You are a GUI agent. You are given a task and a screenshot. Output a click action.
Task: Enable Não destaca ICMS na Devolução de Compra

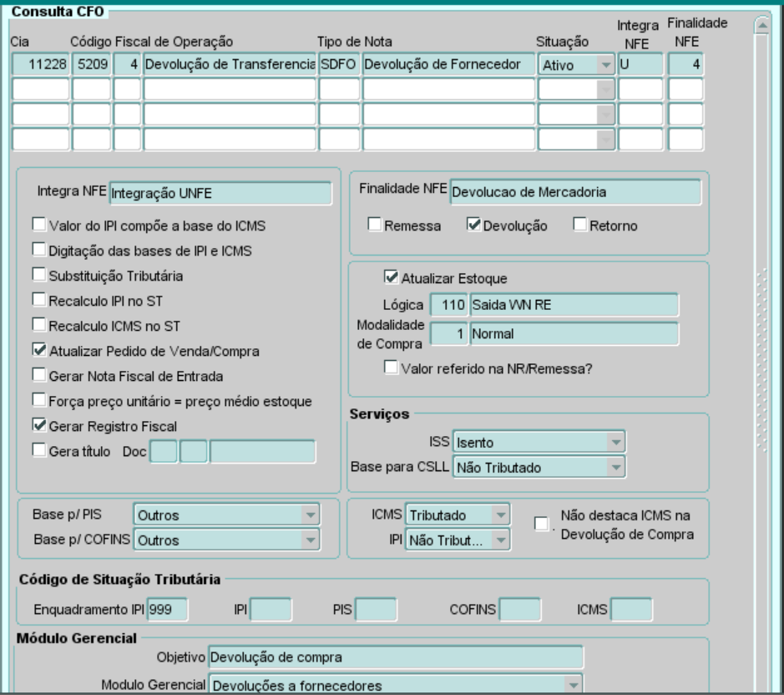point(542,524)
